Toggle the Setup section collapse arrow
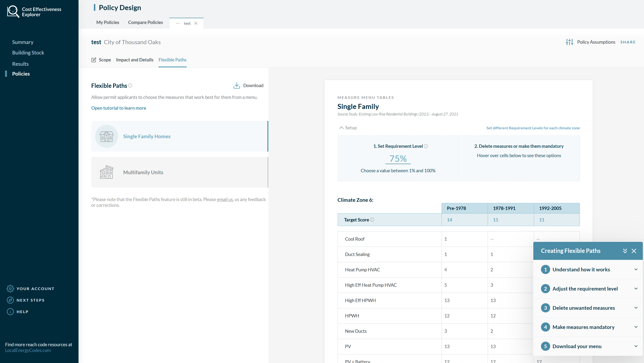Viewport: 644px width, 363px height. coord(341,128)
